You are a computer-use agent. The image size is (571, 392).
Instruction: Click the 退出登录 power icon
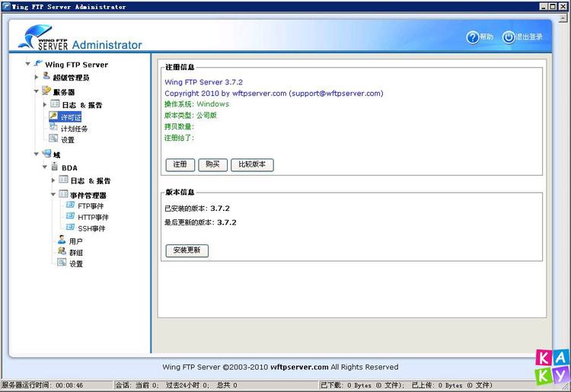[509, 37]
